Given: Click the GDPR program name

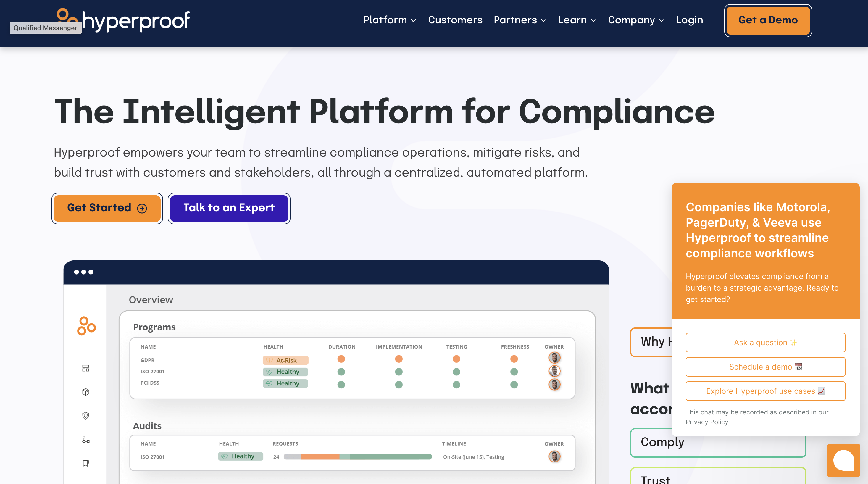Looking at the screenshot, I should click(147, 360).
